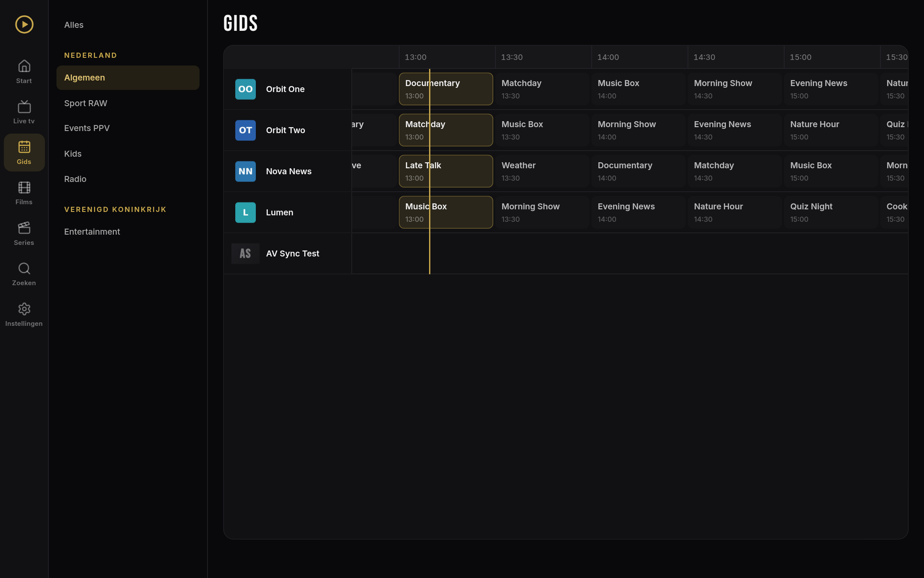This screenshot has height=578, width=924.
Task: Select Matchday at 13:00 on Orbit Two
Action: [x=446, y=130]
